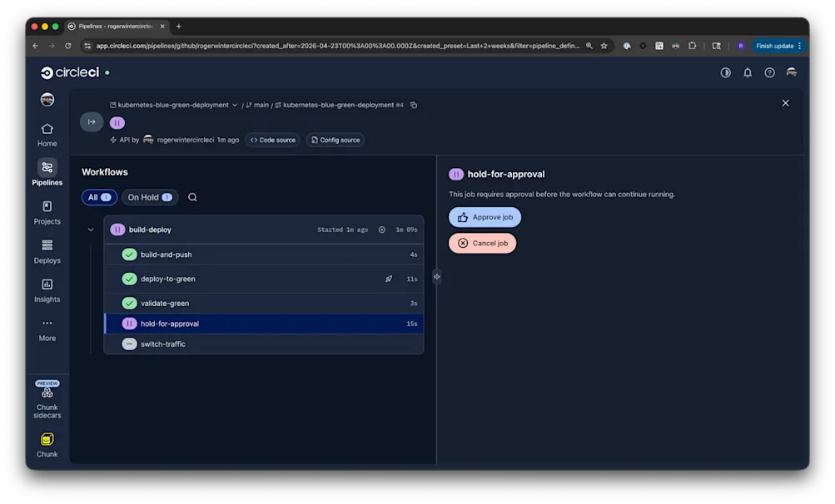Screen dimensions: 835x504
Task: Click the Approve job button
Action: point(485,217)
